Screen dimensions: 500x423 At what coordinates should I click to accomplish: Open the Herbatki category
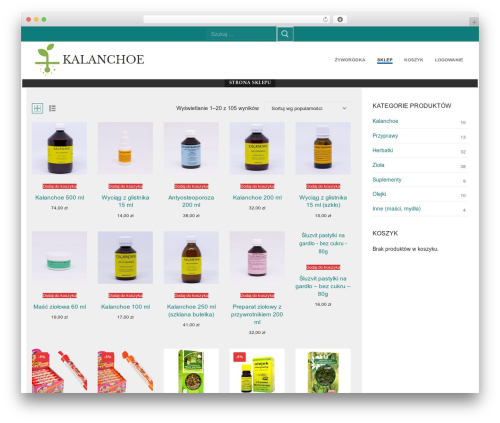tap(383, 150)
